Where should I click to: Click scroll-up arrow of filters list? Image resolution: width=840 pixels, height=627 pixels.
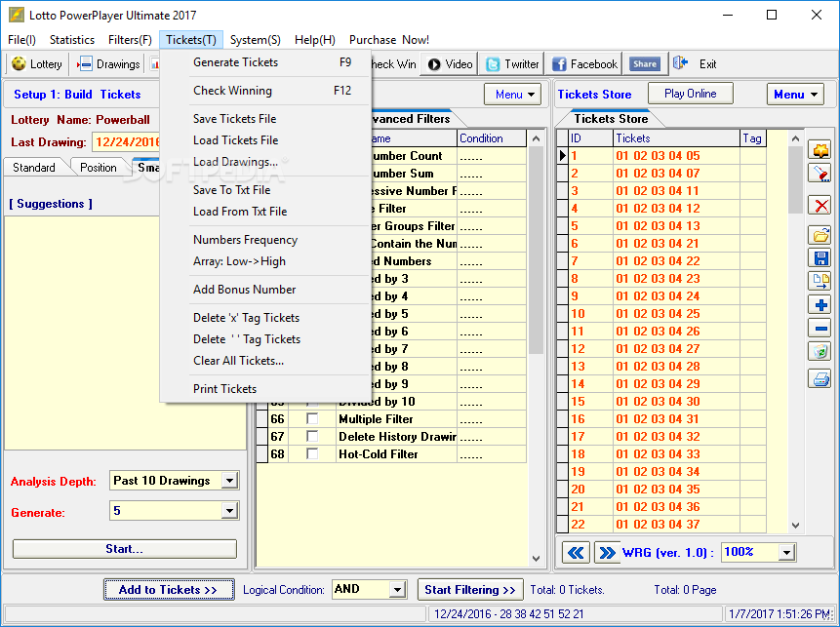[537, 138]
